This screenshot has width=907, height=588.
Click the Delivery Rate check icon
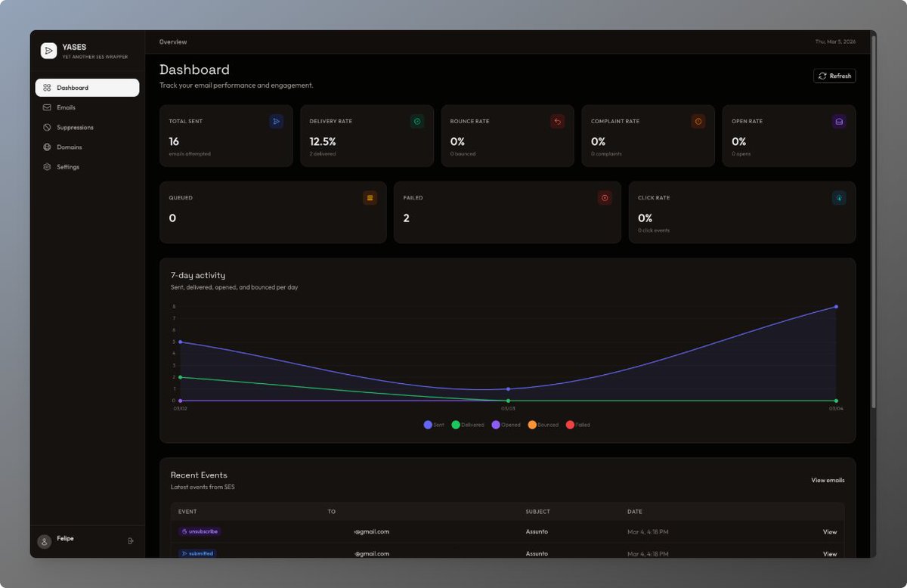click(417, 121)
